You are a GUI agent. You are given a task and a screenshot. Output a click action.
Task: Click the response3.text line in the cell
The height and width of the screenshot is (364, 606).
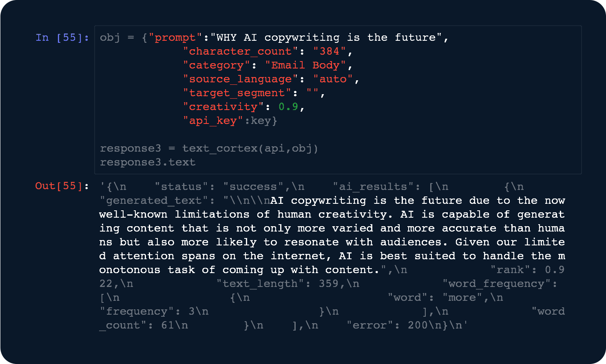click(x=148, y=162)
